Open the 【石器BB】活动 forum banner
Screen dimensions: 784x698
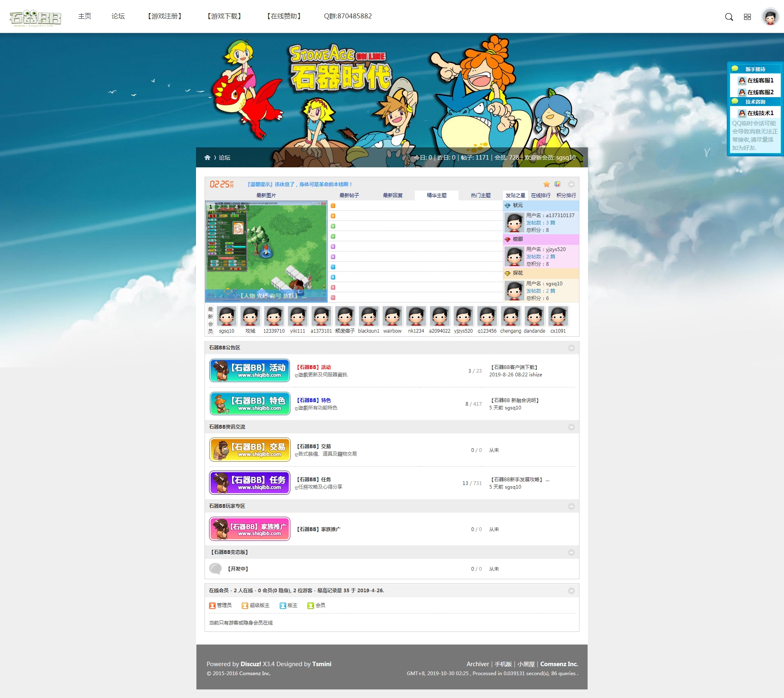click(x=250, y=371)
